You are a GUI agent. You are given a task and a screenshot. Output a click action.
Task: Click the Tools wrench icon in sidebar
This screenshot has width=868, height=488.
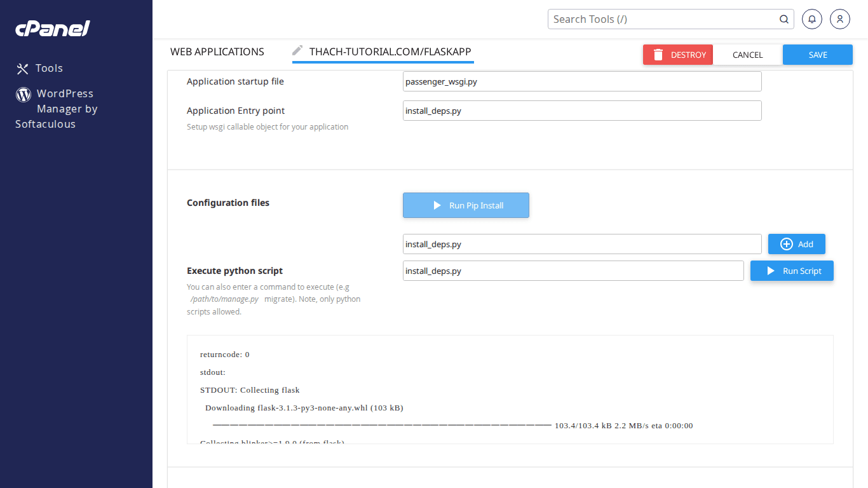23,69
